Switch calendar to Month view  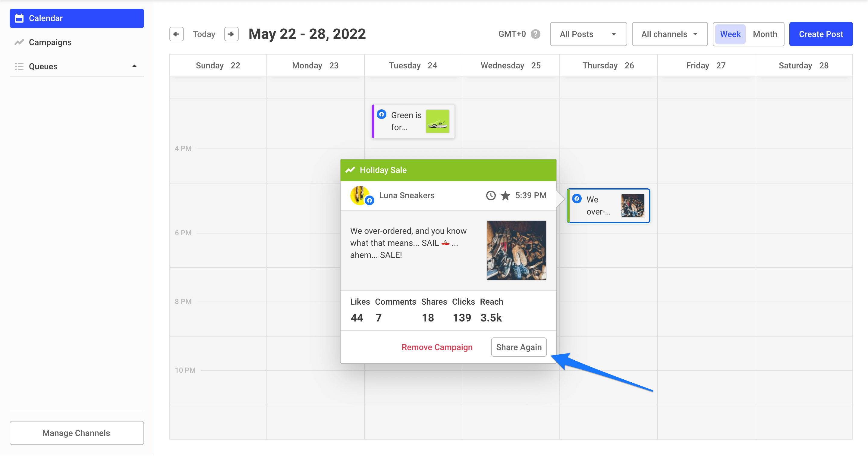coord(765,34)
